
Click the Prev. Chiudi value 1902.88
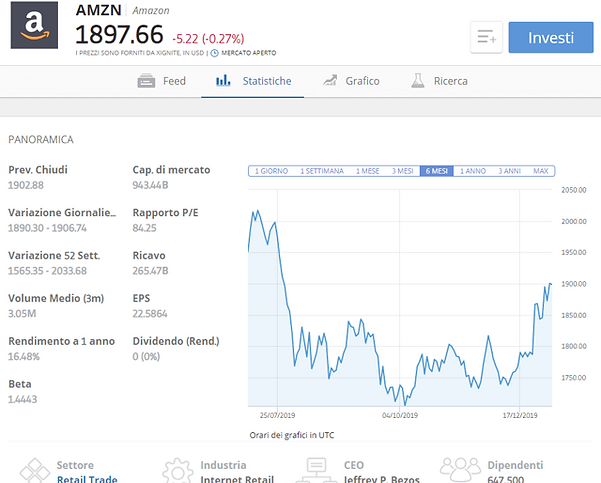(x=26, y=185)
